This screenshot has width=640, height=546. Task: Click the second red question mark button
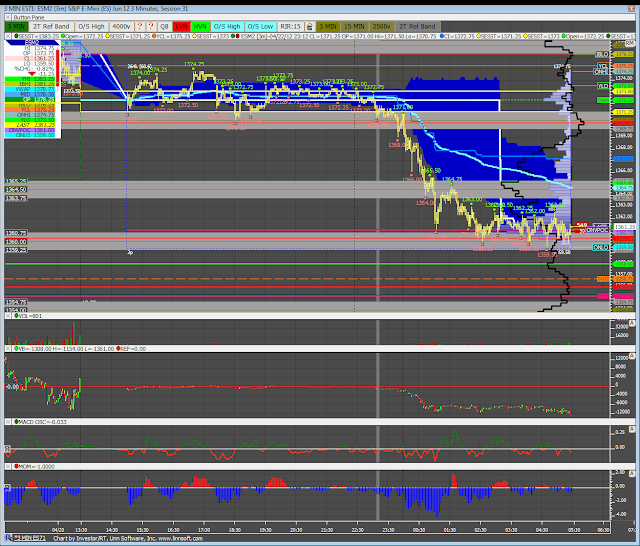tap(151, 27)
